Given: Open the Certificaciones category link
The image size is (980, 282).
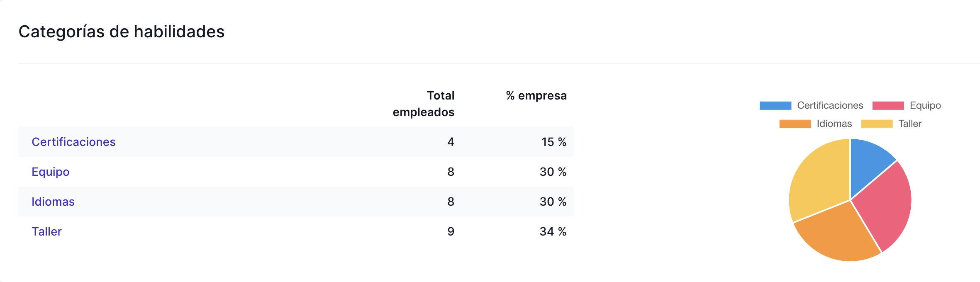Looking at the screenshot, I should pyautogui.click(x=73, y=142).
